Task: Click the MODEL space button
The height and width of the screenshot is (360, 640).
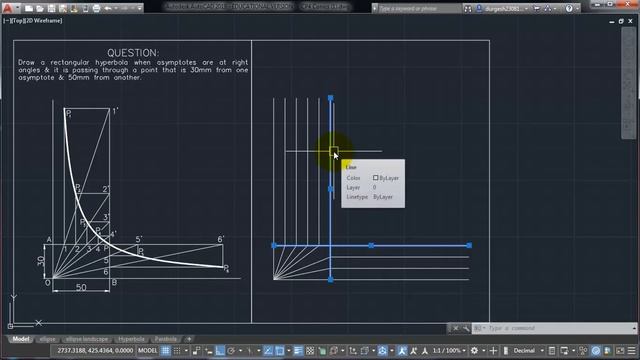Action: 147,351
